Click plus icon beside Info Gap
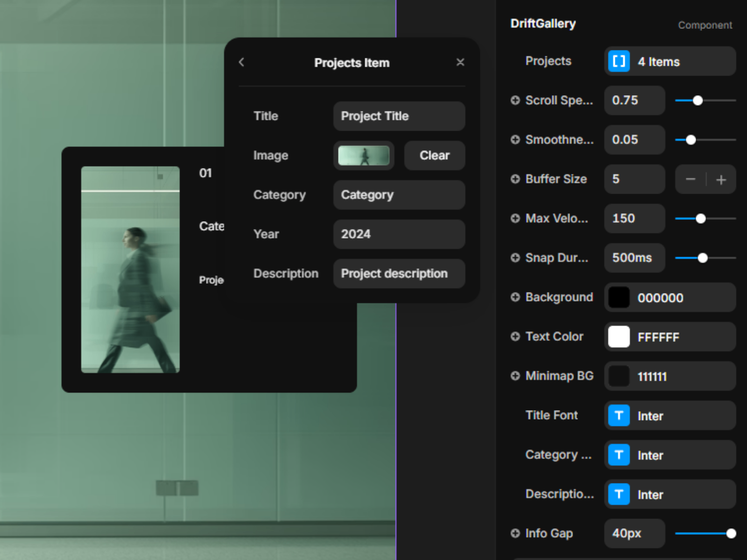The width and height of the screenshot is (747, 560). point(515,533)
